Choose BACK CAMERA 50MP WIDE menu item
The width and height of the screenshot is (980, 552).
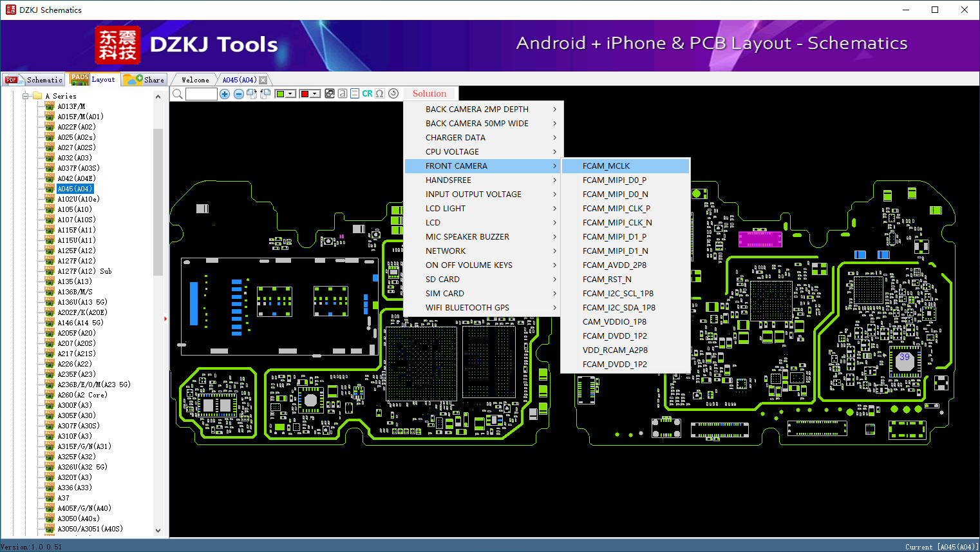coord(484,124)
